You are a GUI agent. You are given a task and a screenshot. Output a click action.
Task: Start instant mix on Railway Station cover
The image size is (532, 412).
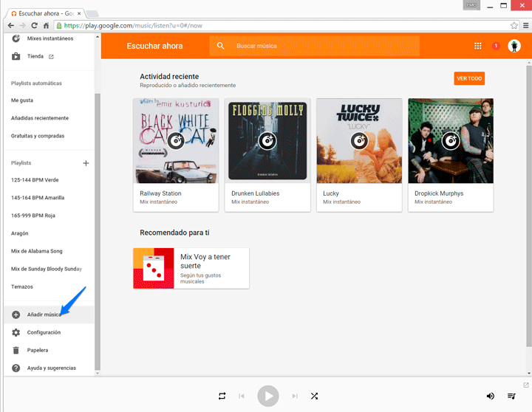[176, 140]
